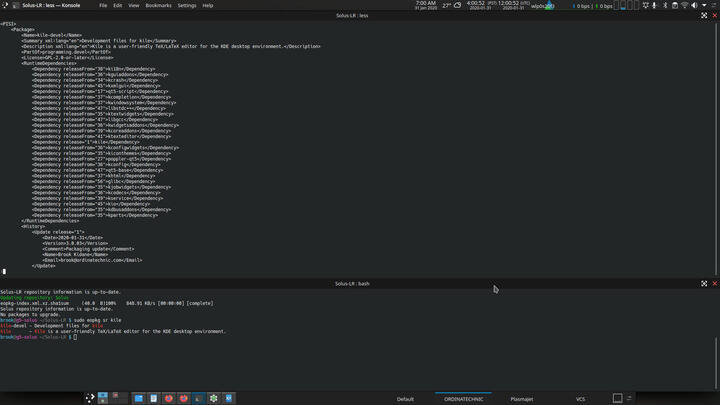Screen dimensions: 720x405
Task: Click the Solus-LR : less pane title
Action: [352, 16]
